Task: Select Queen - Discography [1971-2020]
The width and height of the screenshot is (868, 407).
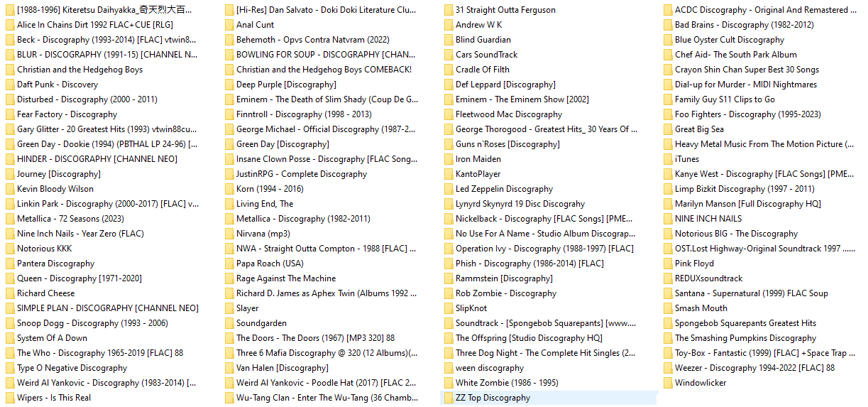Action: (x=79, y=278)
